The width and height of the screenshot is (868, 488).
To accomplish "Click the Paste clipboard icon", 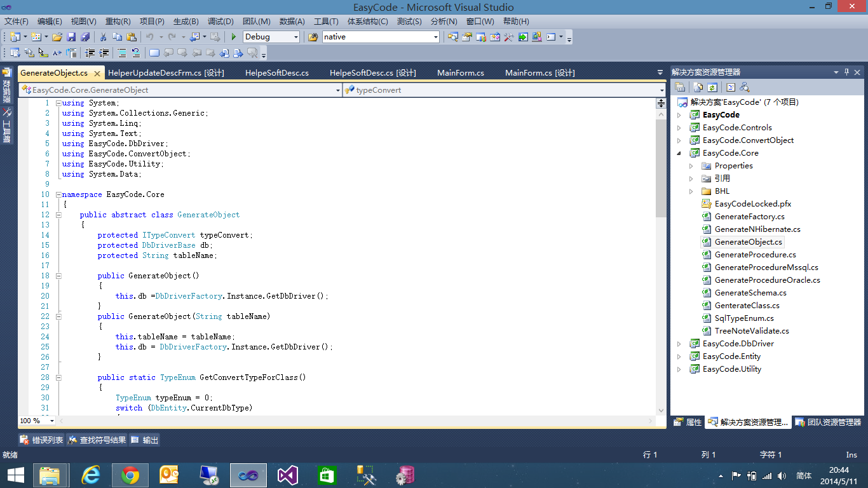I will tap(132, 37).
